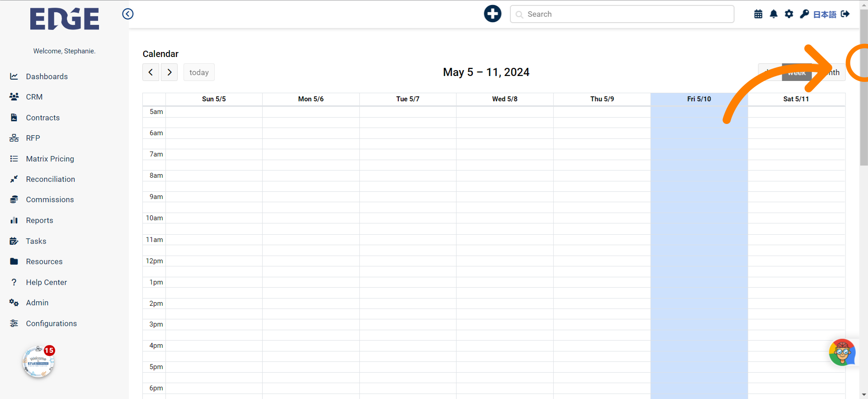Screen dimensions: 868x399
Task: Select the Sun 5/5 column header
Action: 214,99
